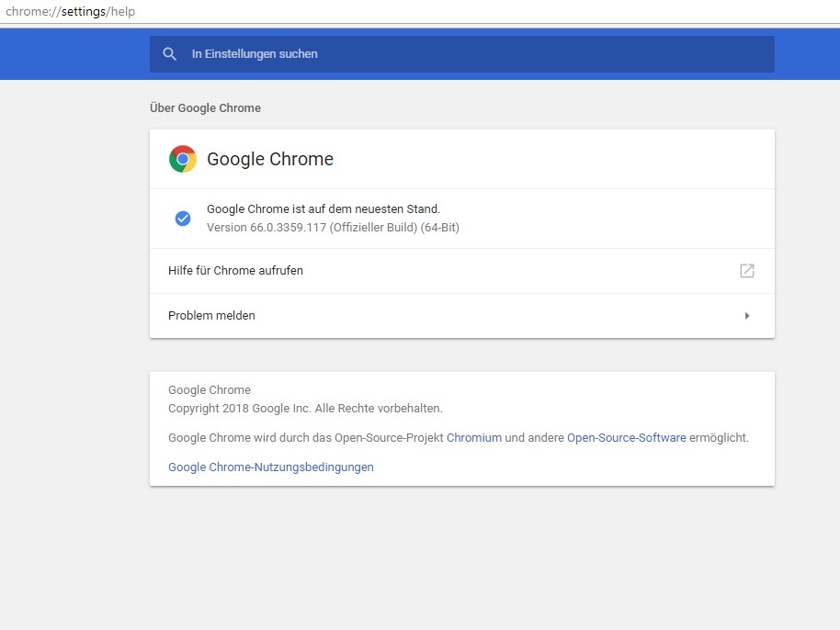
Task: Click the blue checkmark update status icon
Action: 183,219
